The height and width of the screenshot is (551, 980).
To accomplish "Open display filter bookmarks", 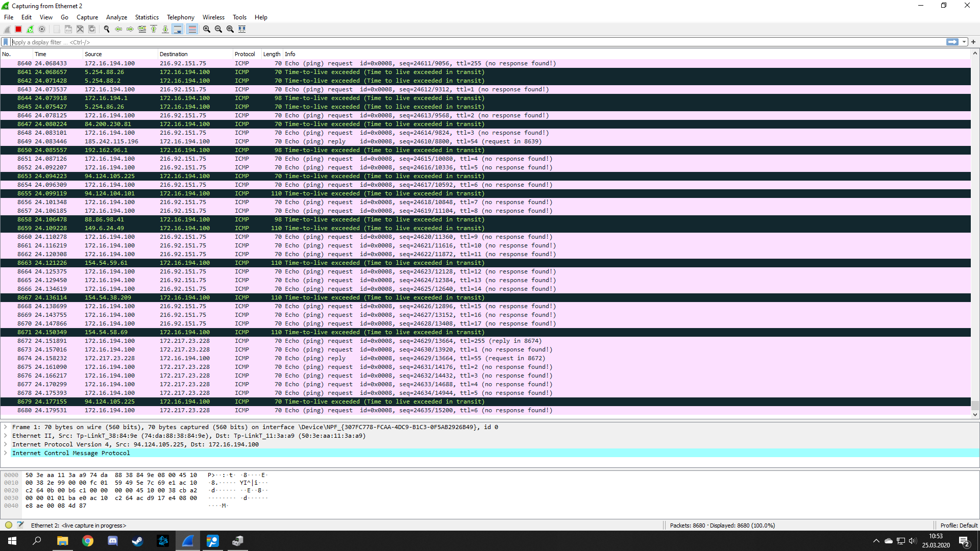I will click(x=6, y=42).
